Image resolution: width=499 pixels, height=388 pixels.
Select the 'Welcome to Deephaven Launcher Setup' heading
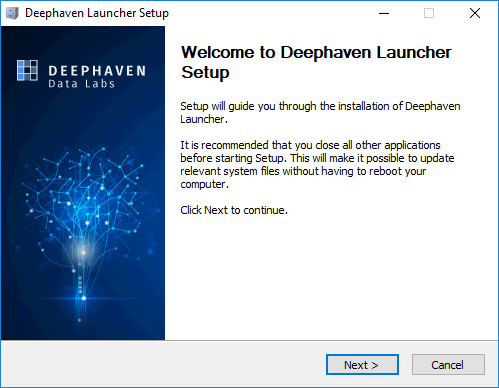[x=316, y=62]
